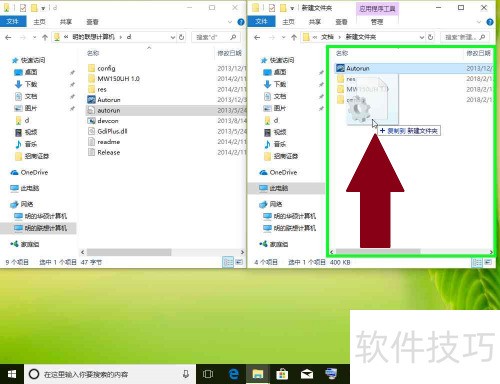
Task: Expand the ribbon in left Explorer window
Action: [x=230, y=22]
